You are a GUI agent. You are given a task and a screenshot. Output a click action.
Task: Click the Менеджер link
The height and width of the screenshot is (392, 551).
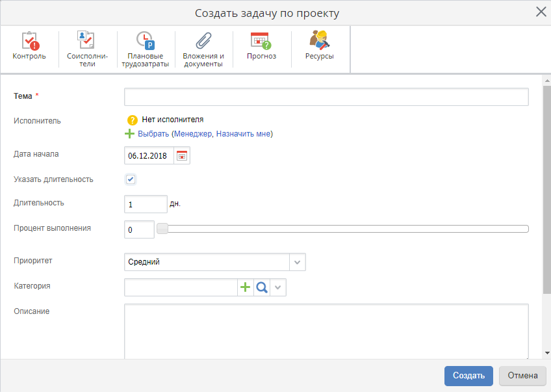pyautogui.click(x=193, y=134)
